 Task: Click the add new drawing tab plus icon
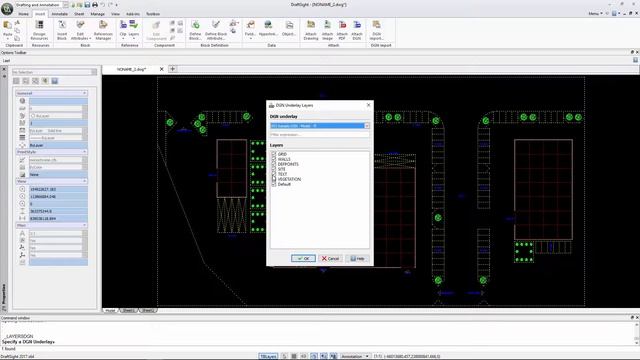pyautogui.click(x=173, y=69)
